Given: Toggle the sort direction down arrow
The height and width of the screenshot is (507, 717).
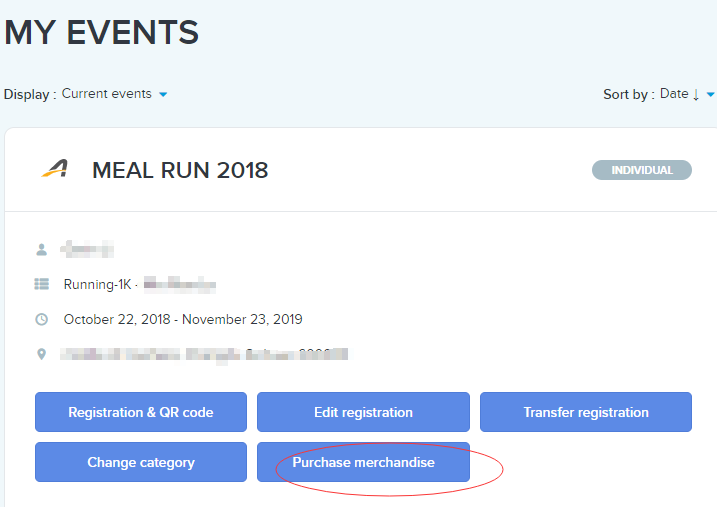Looking at the screenshot, I should pyautogui.click(x=696, y=94).
